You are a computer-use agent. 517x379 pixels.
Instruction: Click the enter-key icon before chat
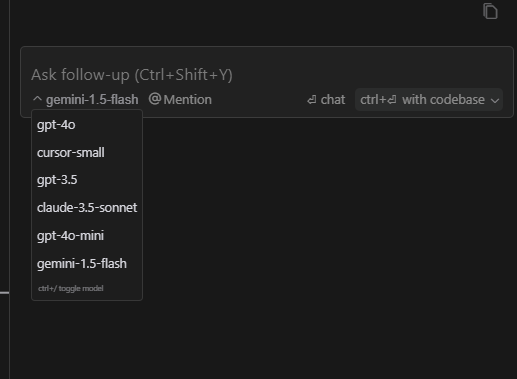312,100
